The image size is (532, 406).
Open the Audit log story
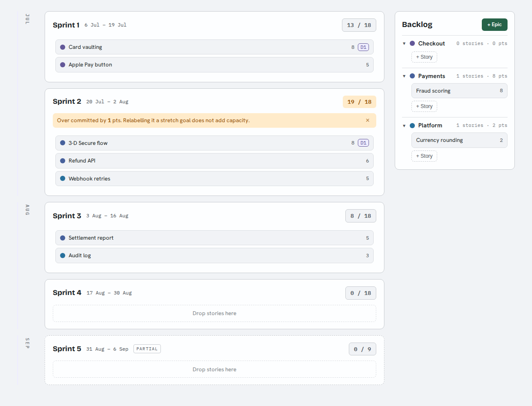[x=215, y=256]
